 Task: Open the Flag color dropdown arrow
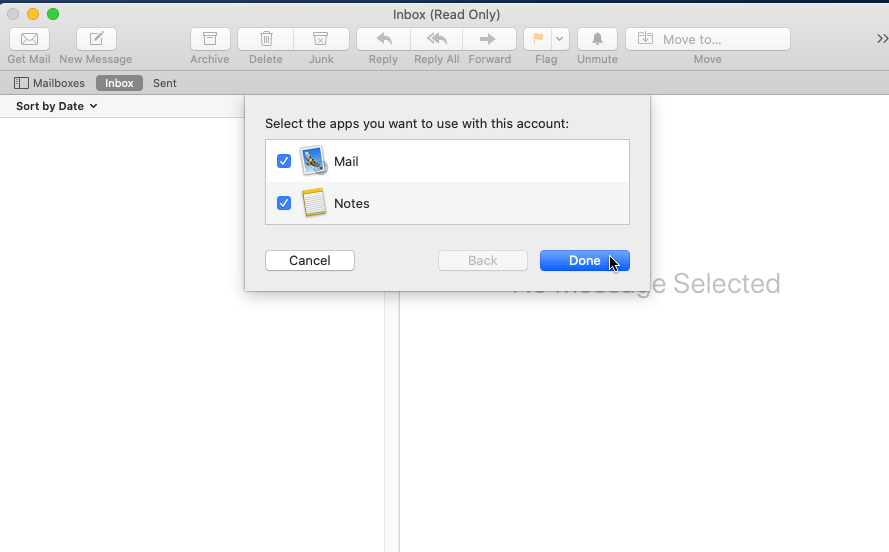560,39
